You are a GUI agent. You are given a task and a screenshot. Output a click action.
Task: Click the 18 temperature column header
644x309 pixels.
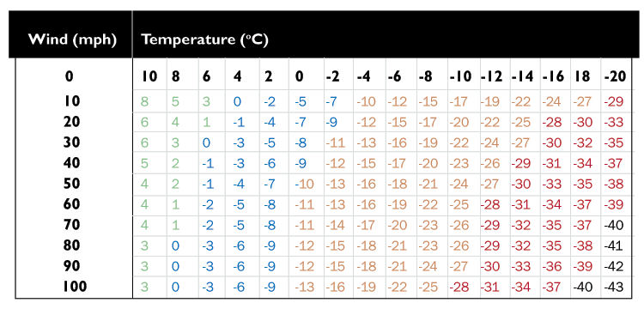pos(583,76)
